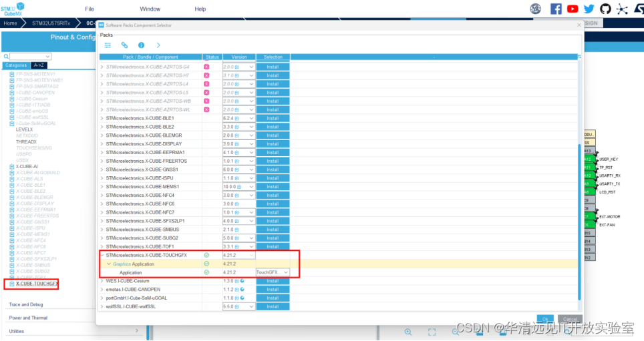This screenshot has height=341, width=644.
Task: Sort by the Pack / Bundle / Component header
Action: pos(150,57)
